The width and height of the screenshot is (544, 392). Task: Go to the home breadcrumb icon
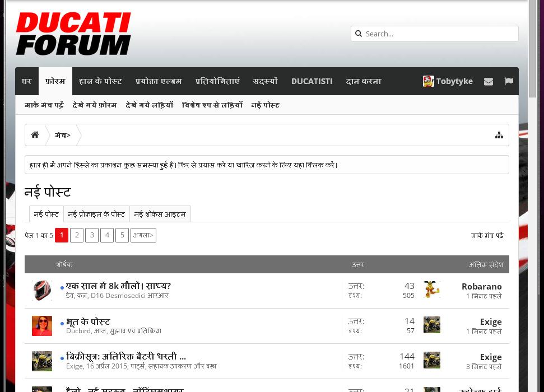pos(35,134)
